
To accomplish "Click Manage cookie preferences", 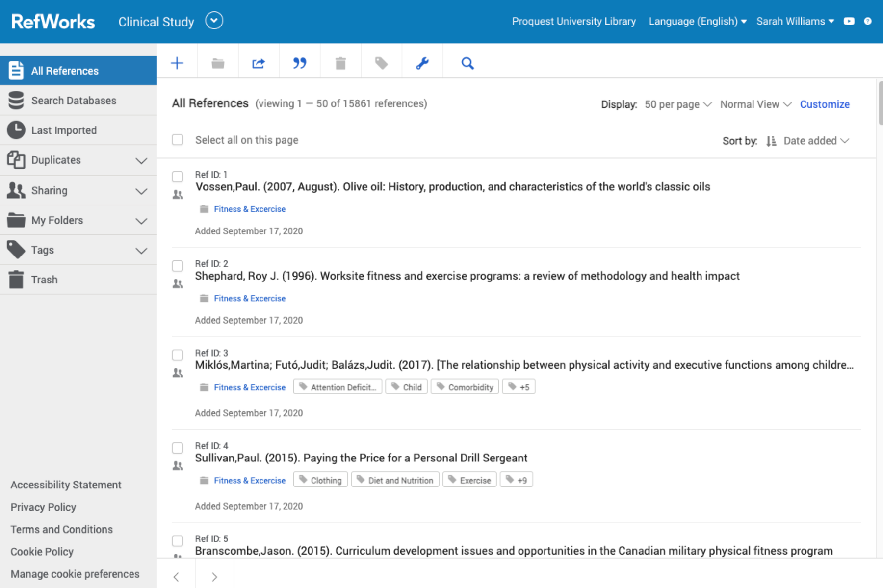I will [x=75, y=574].
